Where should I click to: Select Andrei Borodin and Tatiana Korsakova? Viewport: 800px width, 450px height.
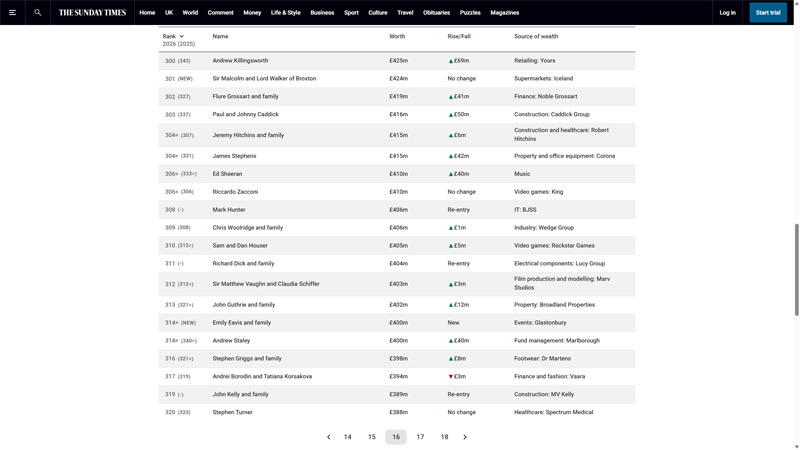262,377
